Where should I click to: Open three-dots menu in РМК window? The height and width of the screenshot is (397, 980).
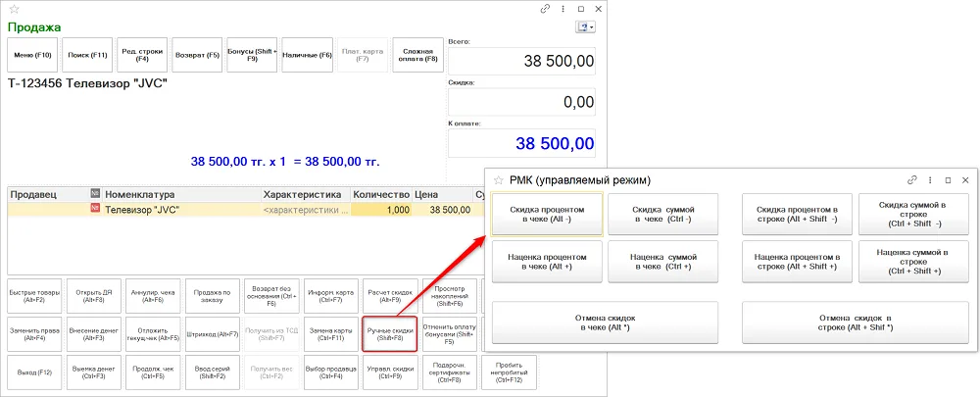pyautogui.click(x=929, y=180)
